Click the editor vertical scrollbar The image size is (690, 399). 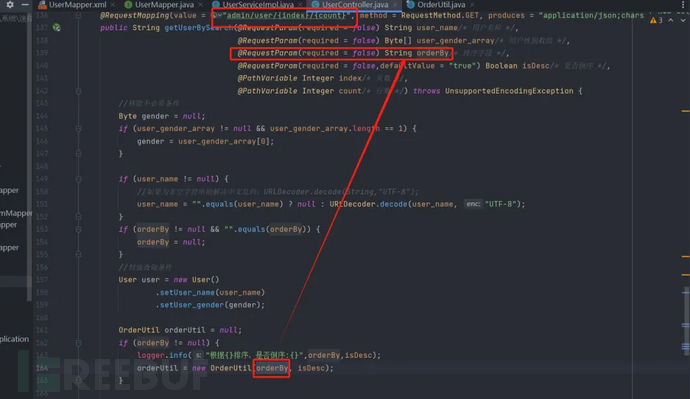(686, 321)
